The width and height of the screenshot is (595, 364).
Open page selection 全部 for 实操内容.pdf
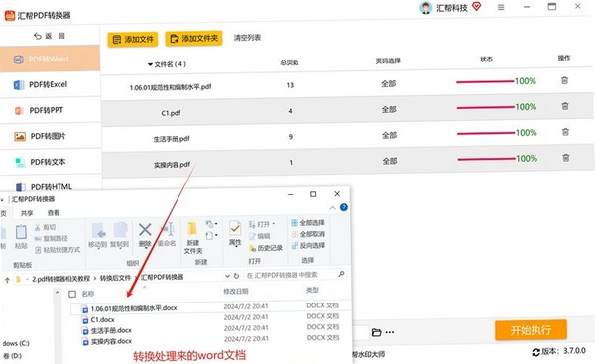point(390,161)
